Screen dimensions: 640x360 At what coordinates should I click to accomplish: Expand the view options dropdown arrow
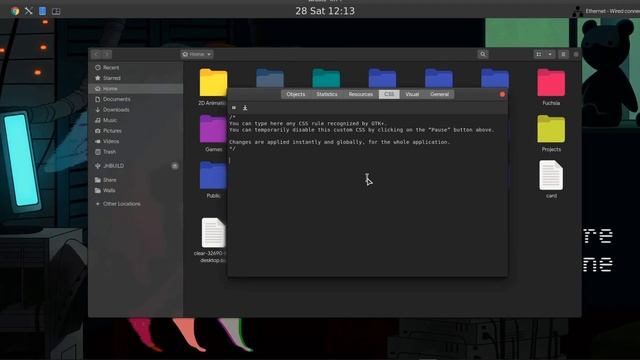pos(550,54)
